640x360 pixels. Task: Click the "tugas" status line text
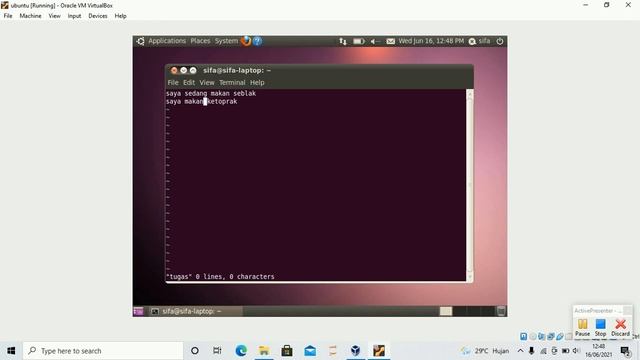(x=220, y=276)
